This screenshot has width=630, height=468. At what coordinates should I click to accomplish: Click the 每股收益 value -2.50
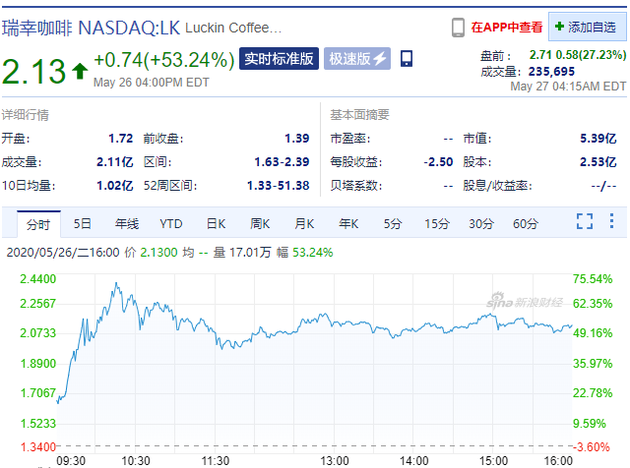click(438, 162)
